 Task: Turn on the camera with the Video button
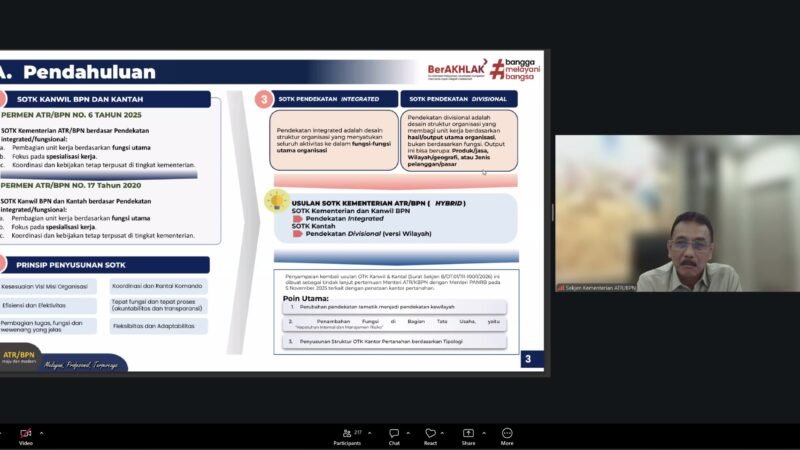point(26,436)
